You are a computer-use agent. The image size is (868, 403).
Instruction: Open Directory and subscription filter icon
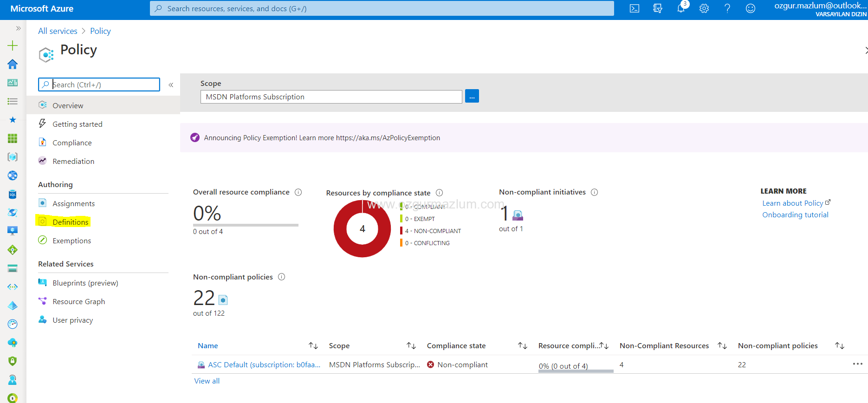point(658,8)
